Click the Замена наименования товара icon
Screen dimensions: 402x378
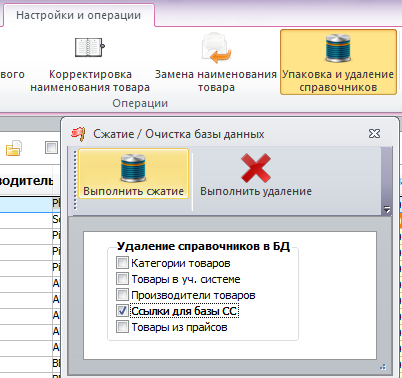coord(216,48)
